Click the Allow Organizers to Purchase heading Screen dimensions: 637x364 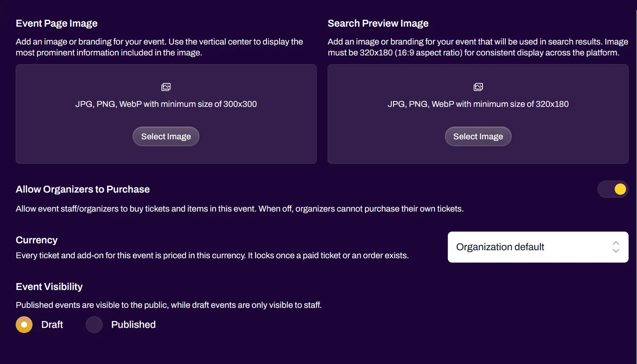coord(83,189)
